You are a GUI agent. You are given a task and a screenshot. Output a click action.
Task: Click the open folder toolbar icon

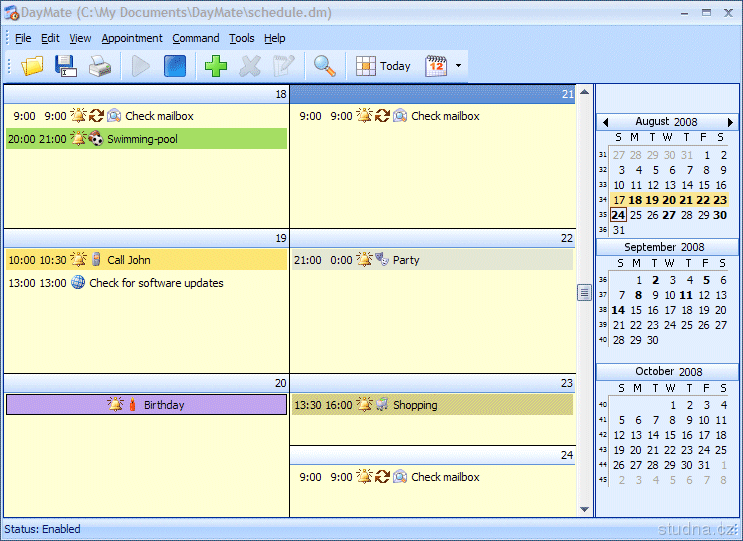point(33,66)
